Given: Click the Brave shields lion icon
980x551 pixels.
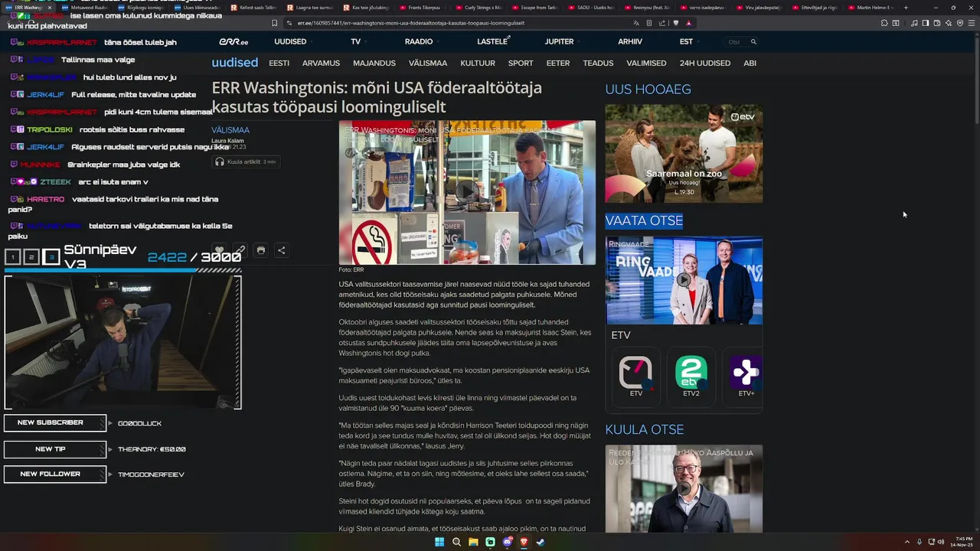Looking at the screenshot, I should tap(675, 23).
